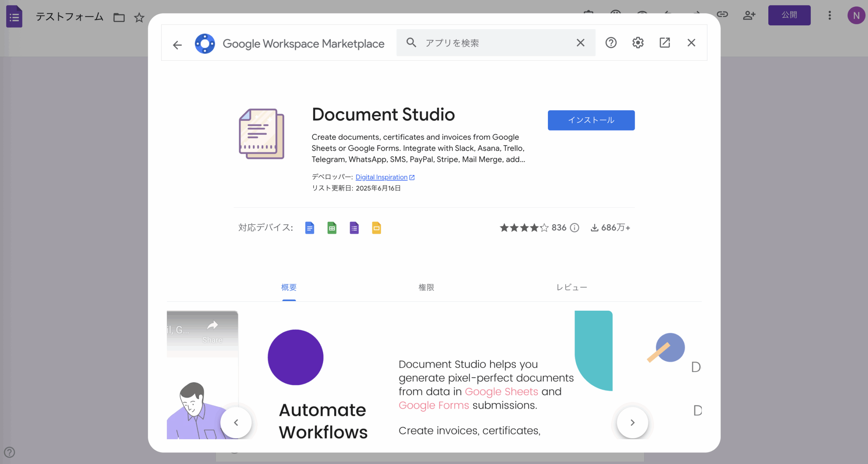
Task: Switch to the 権限 tab
Action: 426,287
